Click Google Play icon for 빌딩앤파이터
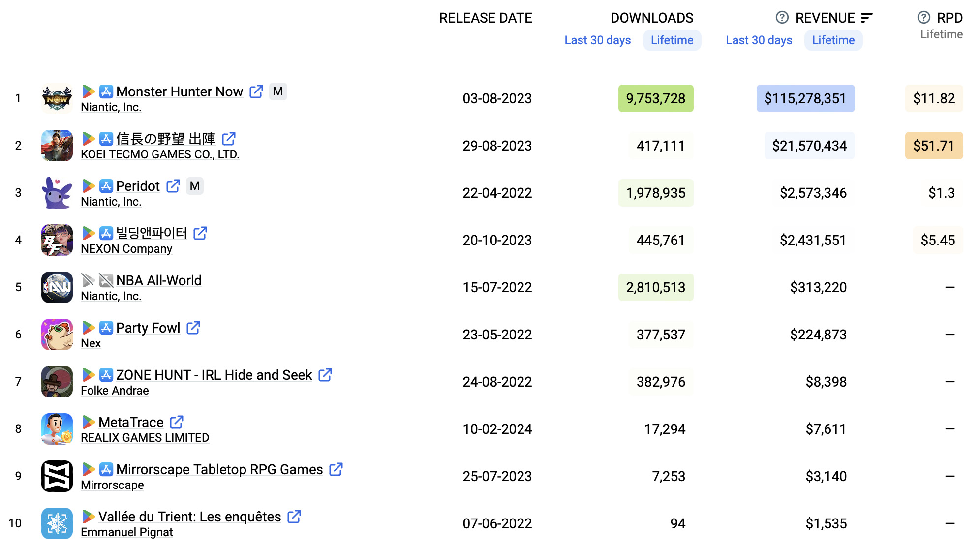Image resolution: width=980 pixels, height=549 pixels. [x=89, y=233]
